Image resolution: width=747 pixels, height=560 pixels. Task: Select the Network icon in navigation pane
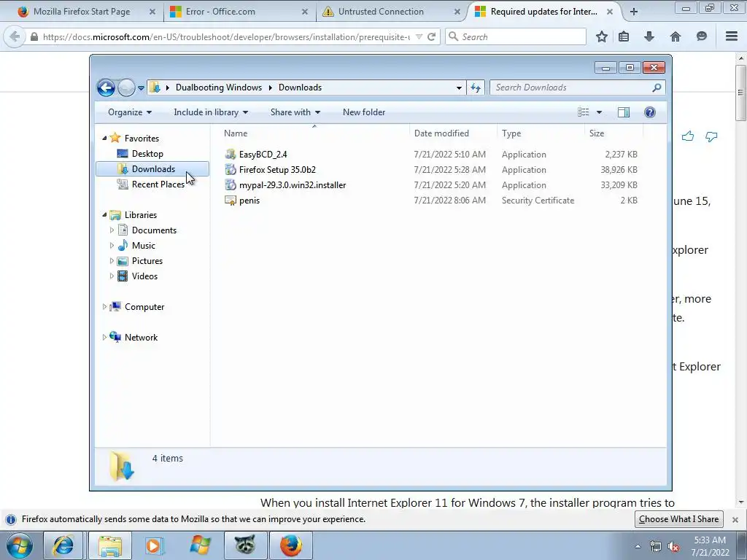click(115, 337)
